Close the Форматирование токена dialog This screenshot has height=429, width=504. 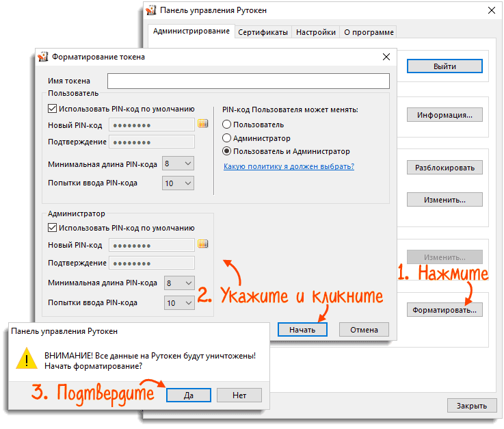click(386, 57)
